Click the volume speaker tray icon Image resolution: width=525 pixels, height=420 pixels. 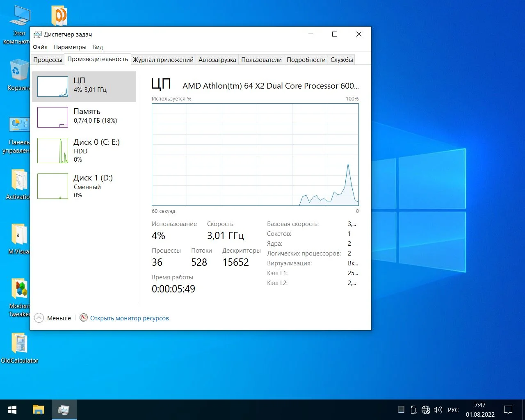(x=438, y=410)
